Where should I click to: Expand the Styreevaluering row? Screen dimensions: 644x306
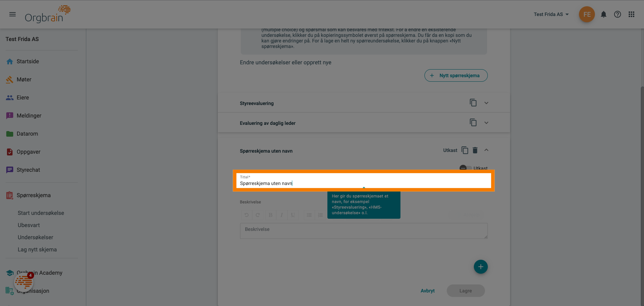click(x=486, y=103)
